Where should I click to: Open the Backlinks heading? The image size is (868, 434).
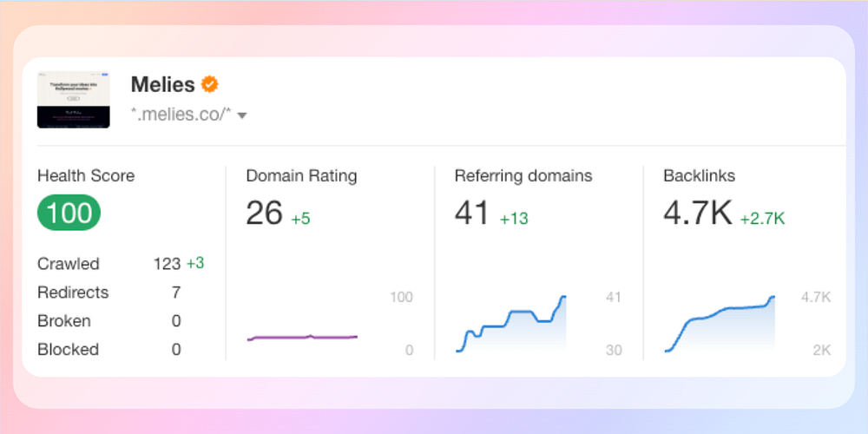pyautogui.click(x=699, y=176)
